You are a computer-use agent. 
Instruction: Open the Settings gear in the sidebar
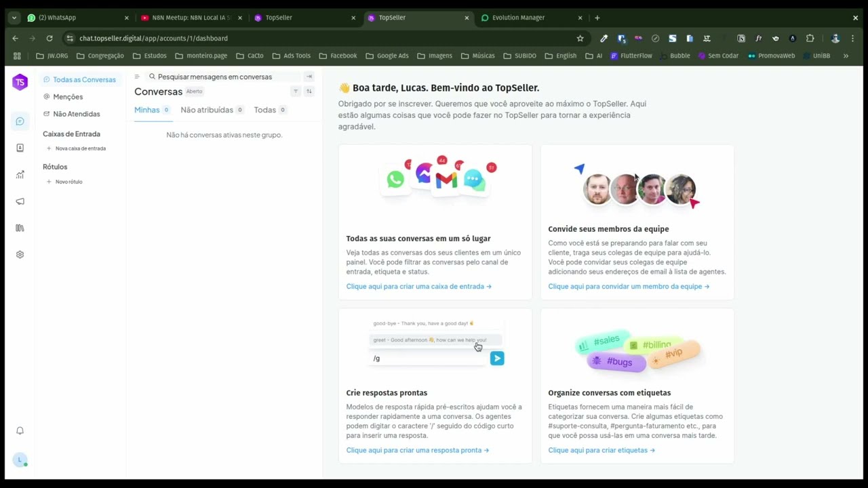(x=20, y=255)
